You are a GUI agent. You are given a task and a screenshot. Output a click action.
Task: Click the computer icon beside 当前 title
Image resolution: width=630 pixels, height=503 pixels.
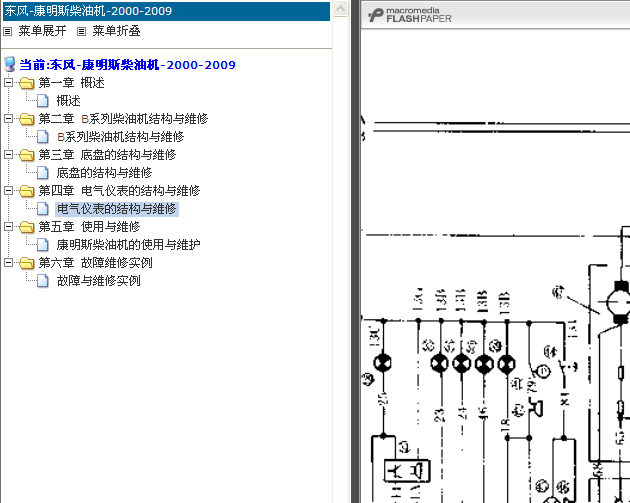[10, 64]
